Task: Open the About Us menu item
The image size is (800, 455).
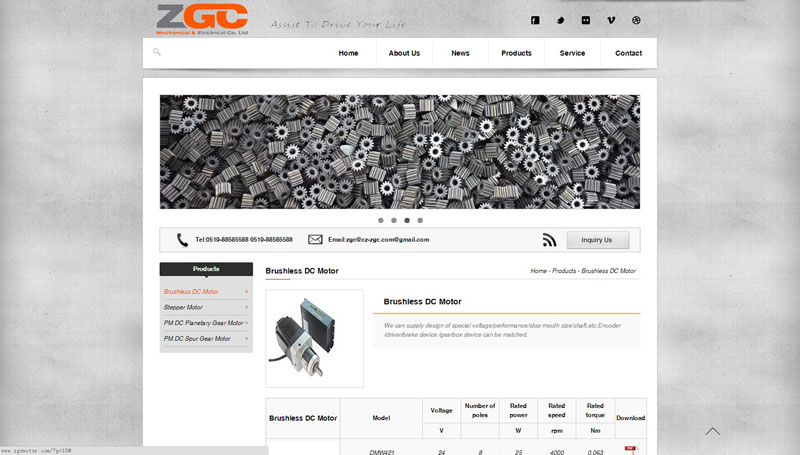Action: point(404,53)
